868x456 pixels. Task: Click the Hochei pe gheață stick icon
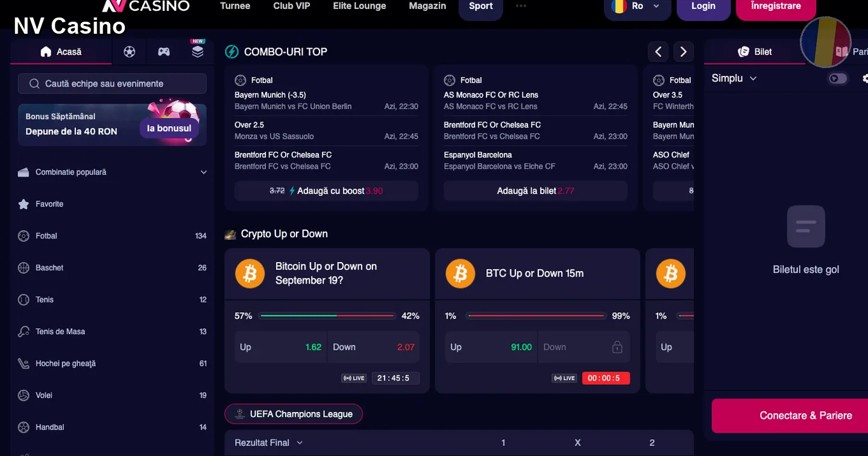point(24,364)
